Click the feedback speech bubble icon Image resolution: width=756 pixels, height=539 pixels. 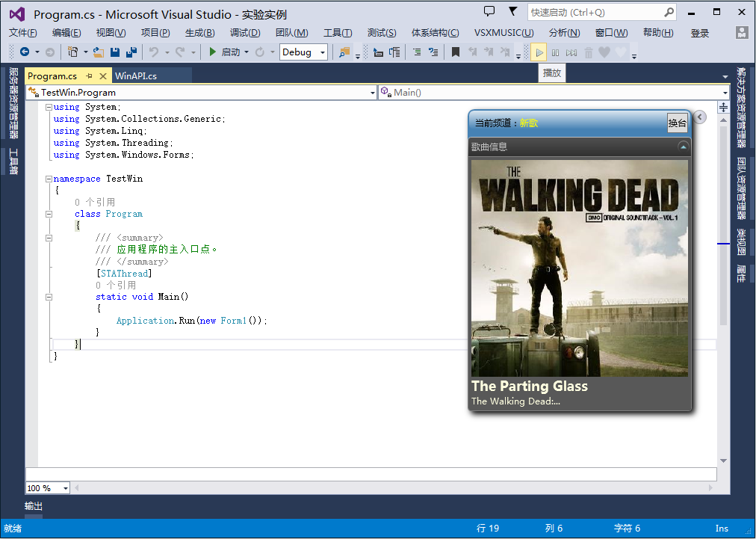pos(489,11)
